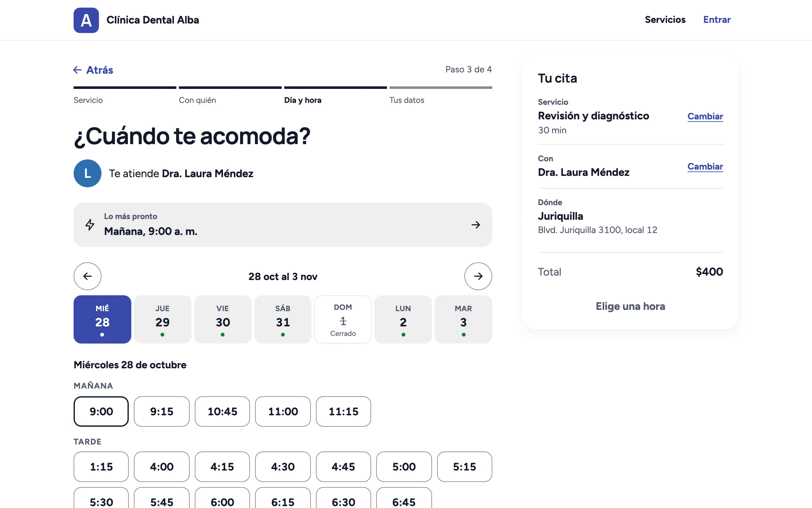The width and height of the screenshot is (812, 508).
Task: Select the Martes 3 day tab
Action: [x=463, y=319]
